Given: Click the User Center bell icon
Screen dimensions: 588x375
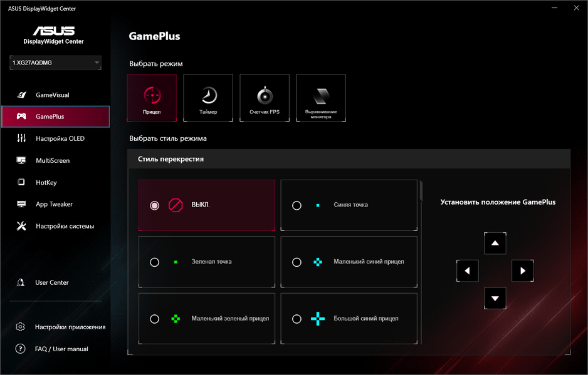Looking at the screenshot, I should [x=21, y=282].
